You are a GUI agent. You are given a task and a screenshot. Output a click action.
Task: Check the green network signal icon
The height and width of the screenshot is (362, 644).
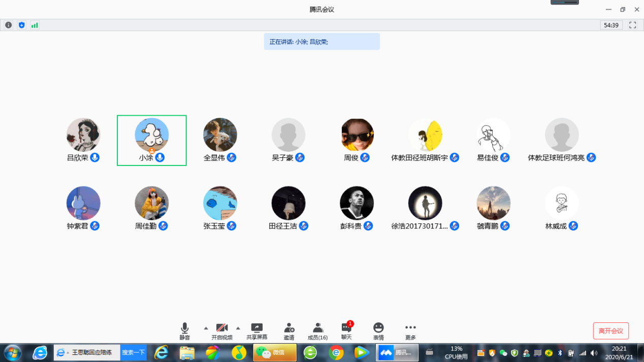tap(35, 25)
